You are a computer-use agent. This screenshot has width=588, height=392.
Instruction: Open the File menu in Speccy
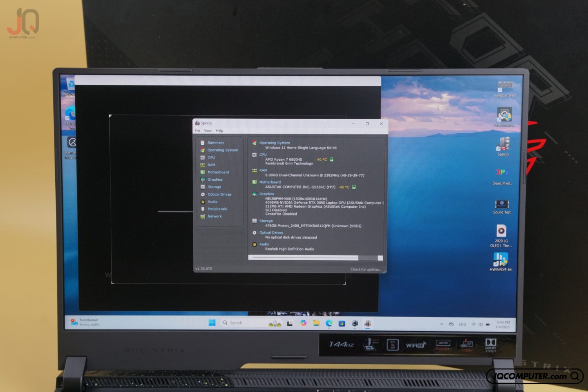pos(197,131)
